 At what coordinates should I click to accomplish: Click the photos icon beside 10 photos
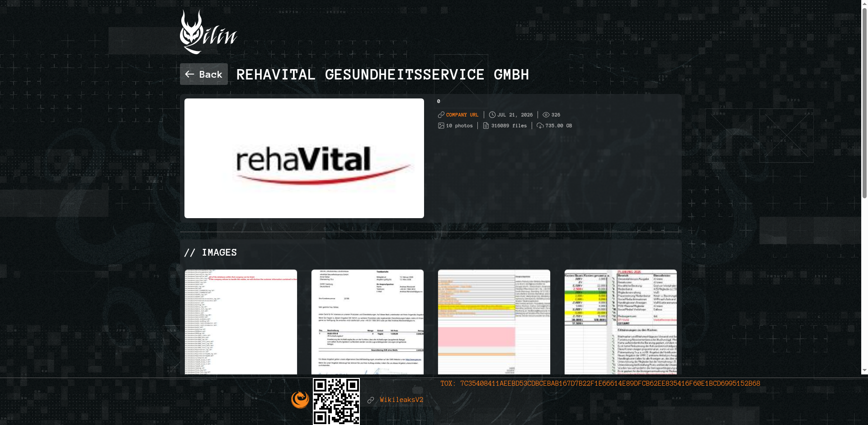(x=441, y=126)
